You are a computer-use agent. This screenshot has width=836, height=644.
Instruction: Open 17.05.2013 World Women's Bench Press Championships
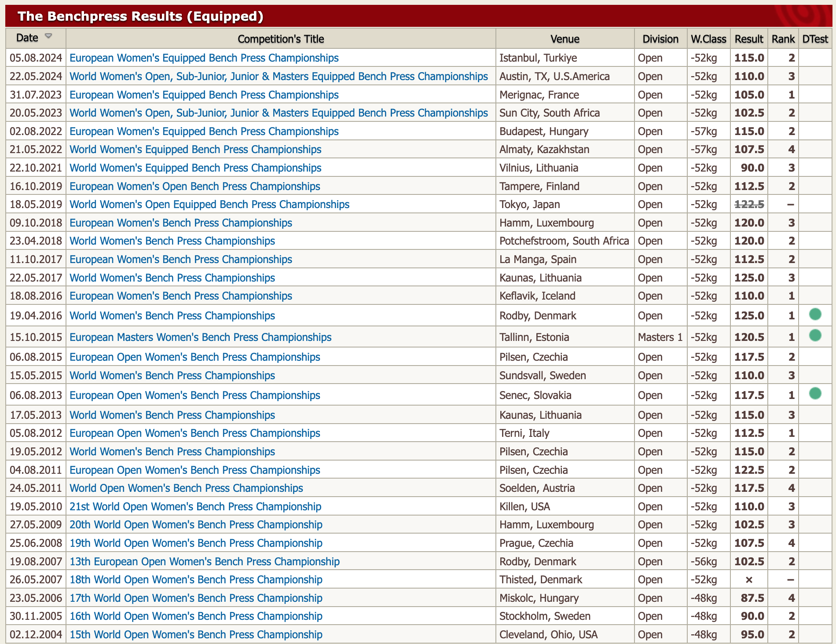pos(172,415)
